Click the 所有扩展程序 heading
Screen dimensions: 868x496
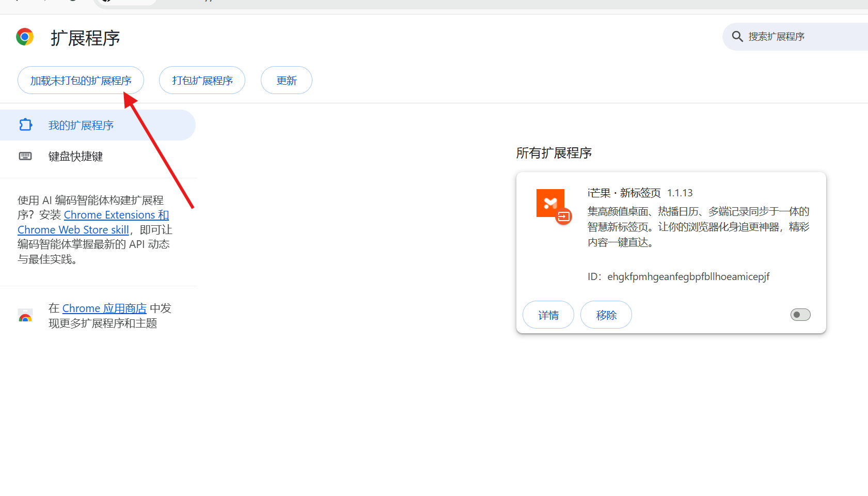tap(554, 153)
